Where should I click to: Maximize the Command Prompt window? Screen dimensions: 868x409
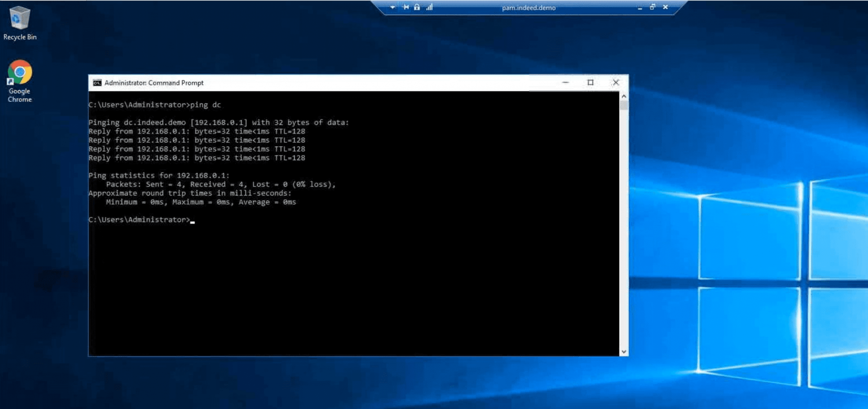590,82
